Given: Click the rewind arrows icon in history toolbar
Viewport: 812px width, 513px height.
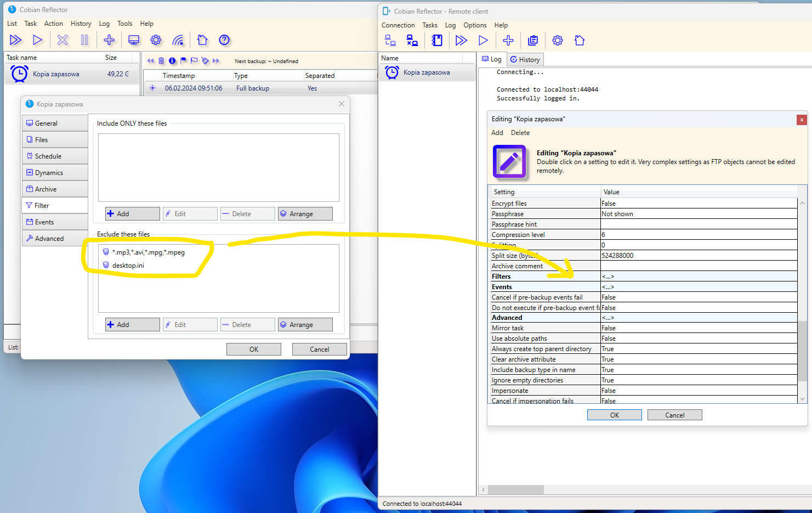Looking at the screenshot, I should tap(150, 61).
